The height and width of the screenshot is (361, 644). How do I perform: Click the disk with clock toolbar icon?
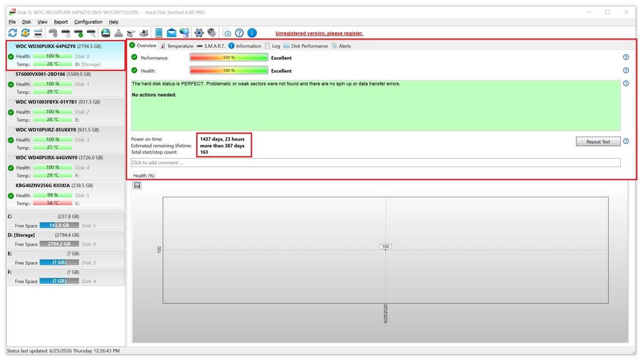(x=66, y=33)
